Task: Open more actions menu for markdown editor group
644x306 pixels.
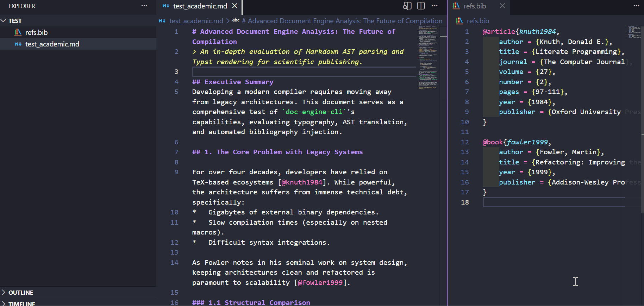Action: pyautogui.click(x=435, y=6)
